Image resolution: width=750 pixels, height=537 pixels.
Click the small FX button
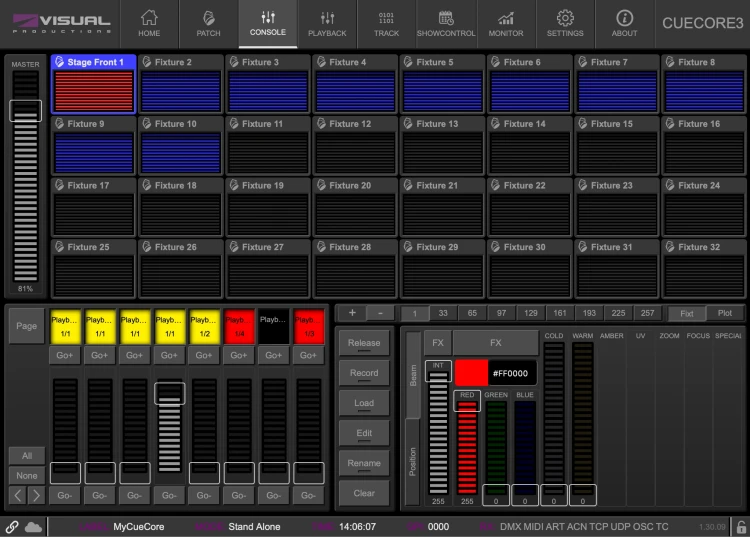pos(438,343)
